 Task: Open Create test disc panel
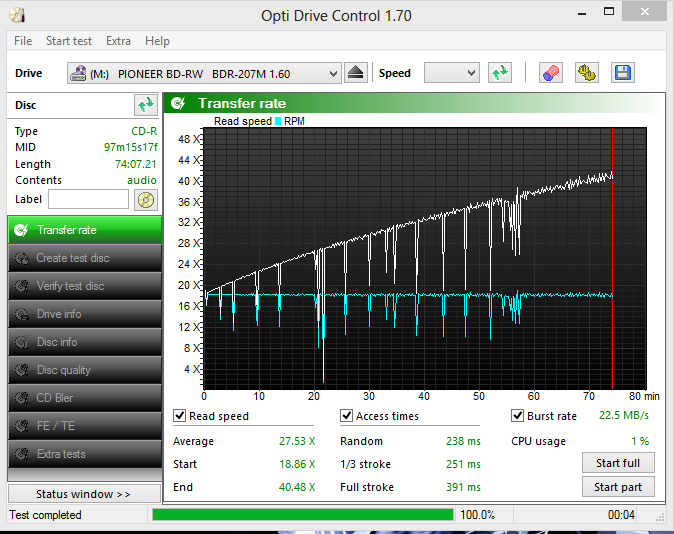tap(85, 258)
